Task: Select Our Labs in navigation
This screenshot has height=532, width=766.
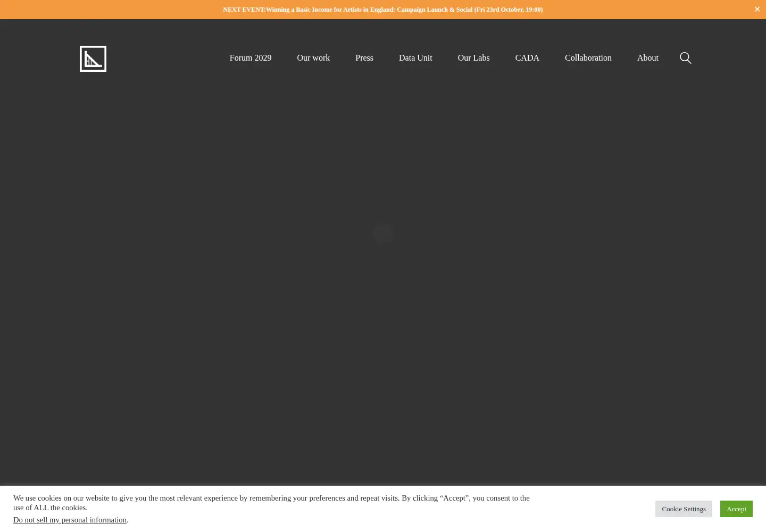Action: pyautogui.click(x=473, y=58)
